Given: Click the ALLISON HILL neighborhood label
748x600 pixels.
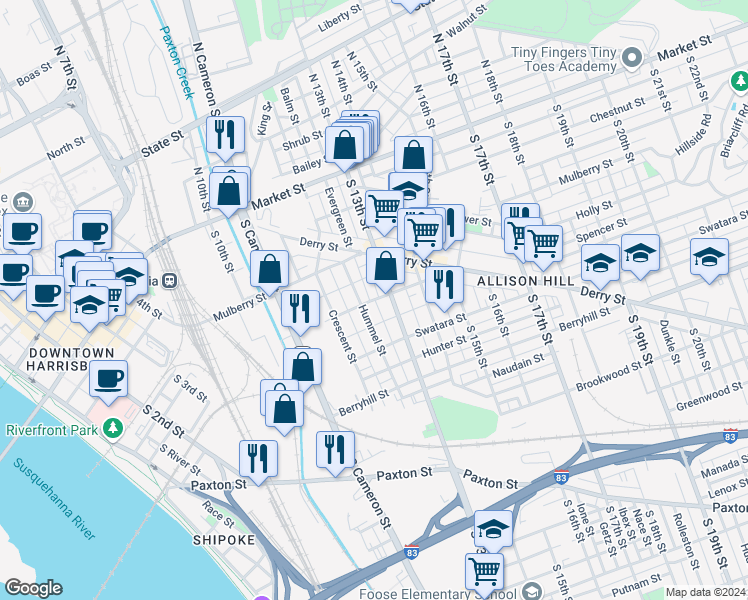Looking at the screenshot, I should tap(526, 281).
